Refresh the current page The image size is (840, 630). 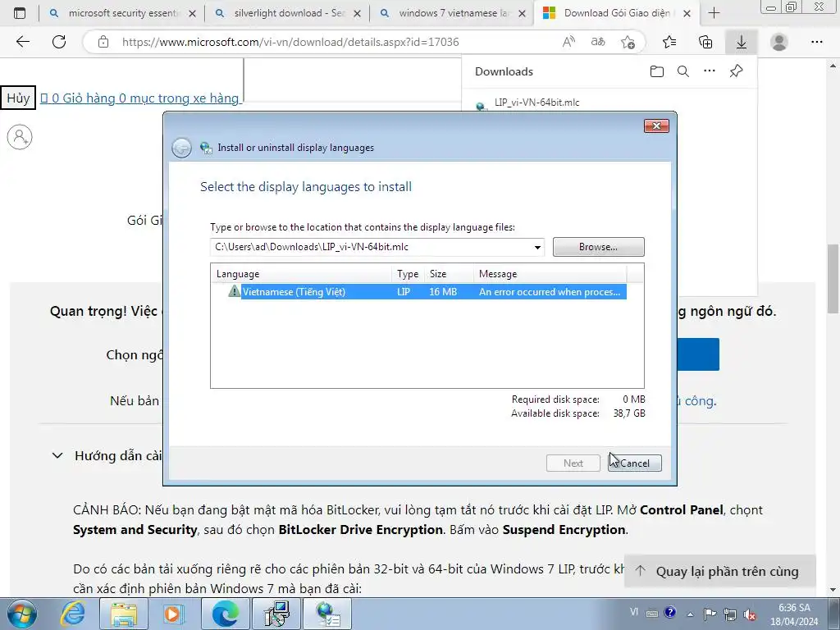tap(59, 42)
